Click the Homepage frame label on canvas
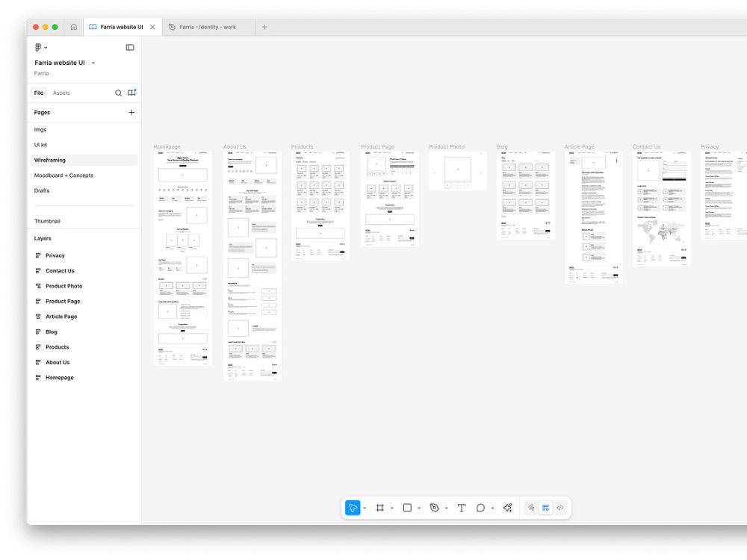The image size is (747, 560). tap(167, 146)
